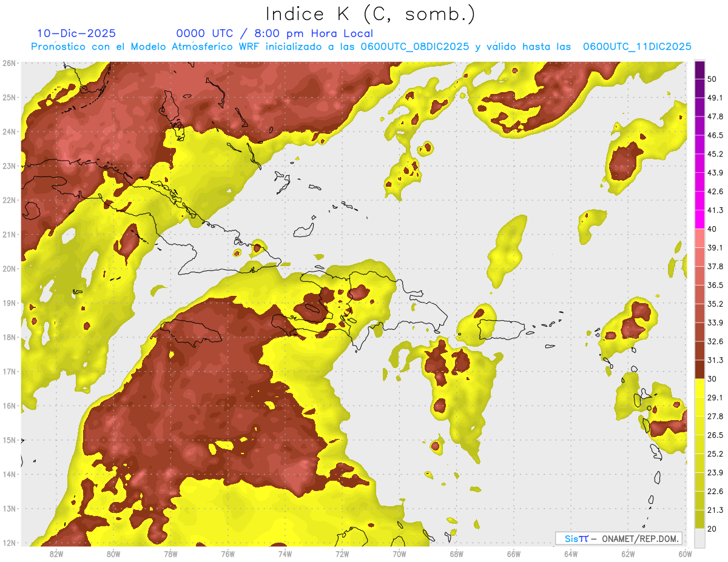Click the "37.8" color scale value
Image resolution: width=728 pixels, height=562 pixels.
pos(715,266)
